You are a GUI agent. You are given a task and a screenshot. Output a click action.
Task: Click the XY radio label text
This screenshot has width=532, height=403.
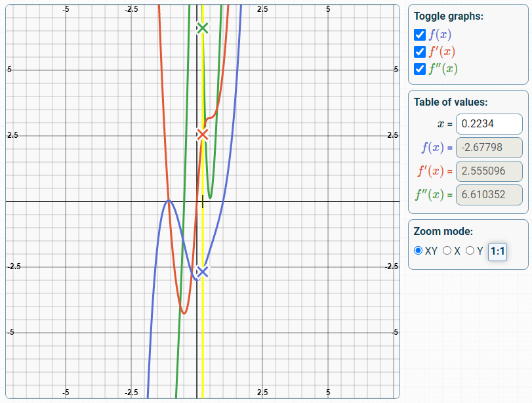click(431, 251)
